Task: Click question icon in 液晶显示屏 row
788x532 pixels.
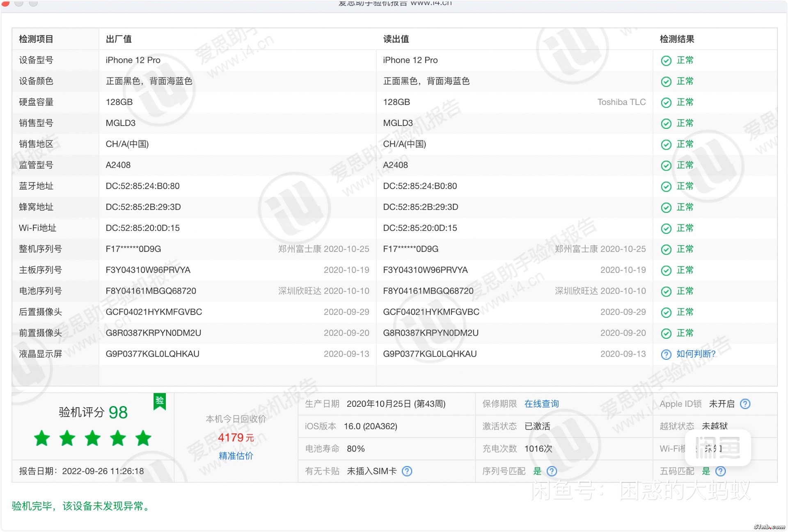Action: tap(666, 354)
